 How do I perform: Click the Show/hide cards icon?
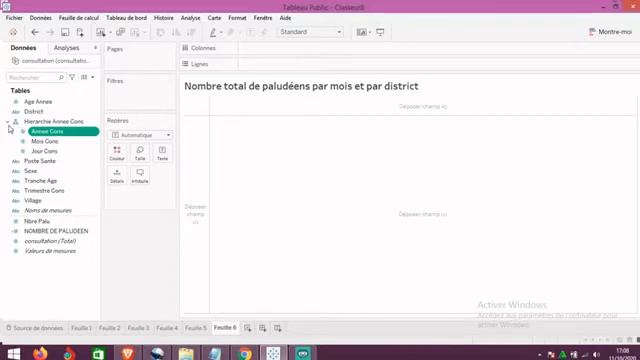pos(361,32)
